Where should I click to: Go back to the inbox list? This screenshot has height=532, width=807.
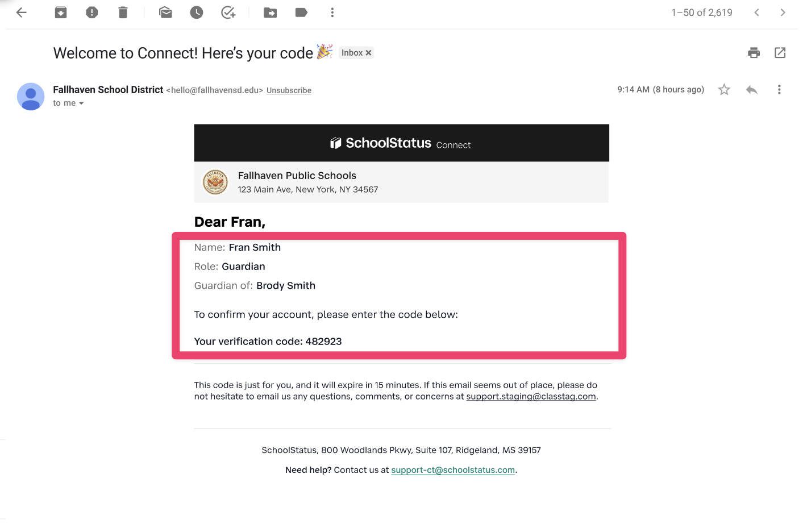[x=22, y=13]
